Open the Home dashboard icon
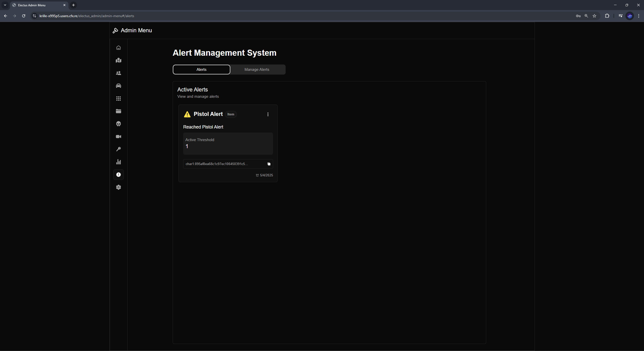This screenshot has height=351, width=644. (x=118, y=48)
